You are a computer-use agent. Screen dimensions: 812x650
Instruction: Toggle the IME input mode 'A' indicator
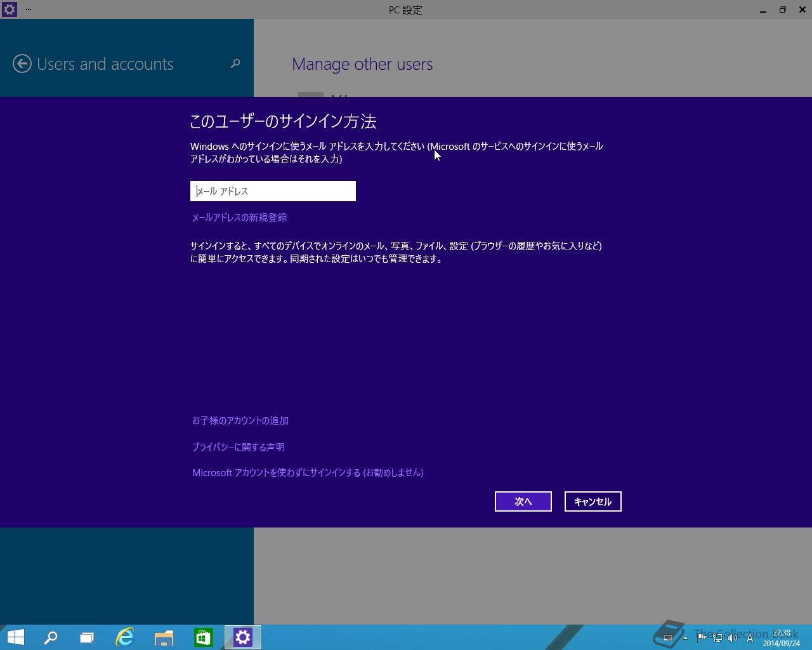click(750, 638)
